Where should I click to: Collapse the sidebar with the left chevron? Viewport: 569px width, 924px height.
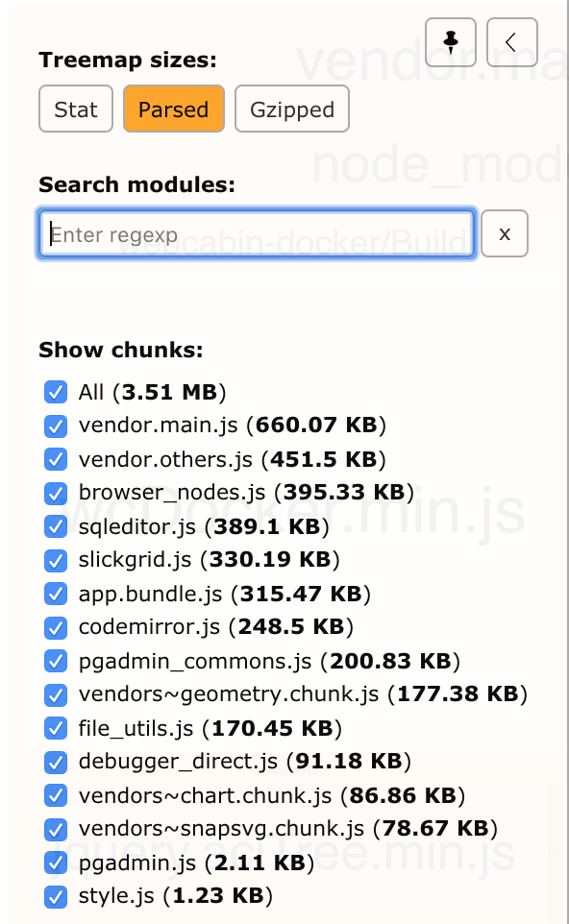click(x=511, y=42)
